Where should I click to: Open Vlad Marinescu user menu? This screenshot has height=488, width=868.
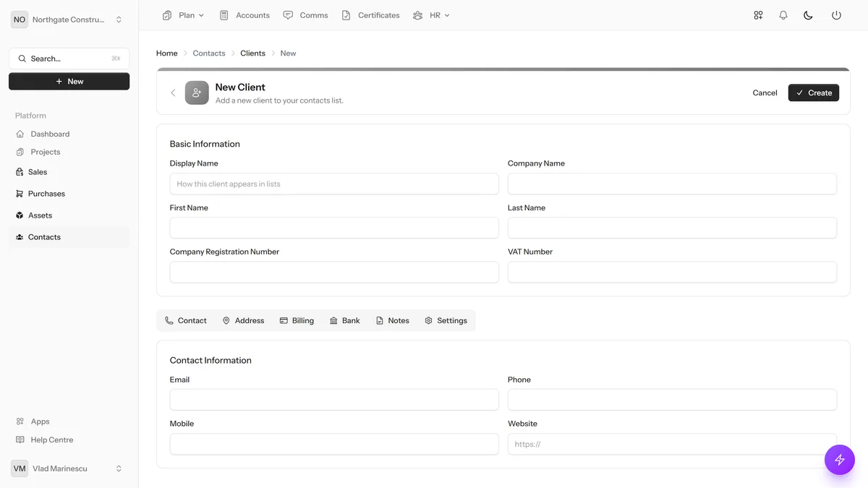(69, 468)
